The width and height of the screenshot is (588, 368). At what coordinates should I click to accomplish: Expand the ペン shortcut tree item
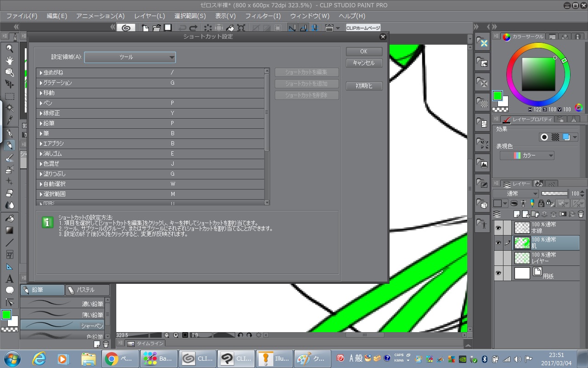coord(41,103)
